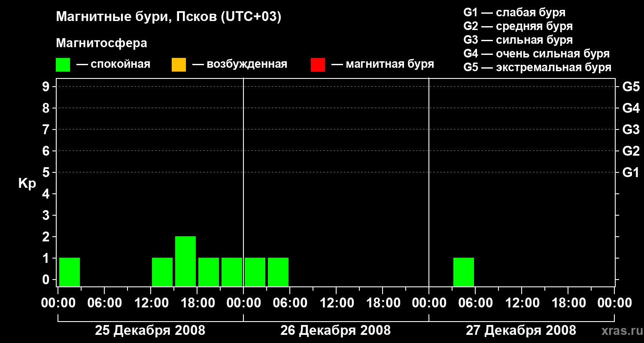
Task: Click the '00:00' label starting 27 Декабря
Action: (429, 303)
